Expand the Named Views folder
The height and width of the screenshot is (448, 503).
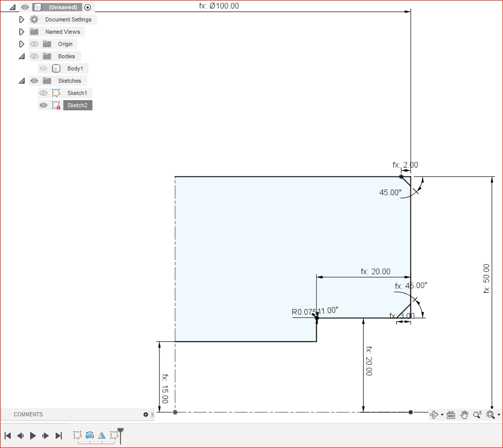(x=21, y=31)
